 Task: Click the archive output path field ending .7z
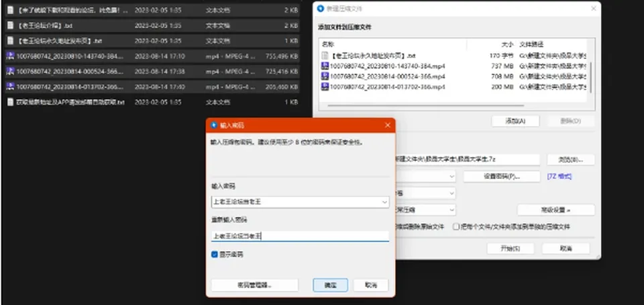click(467, 160)
